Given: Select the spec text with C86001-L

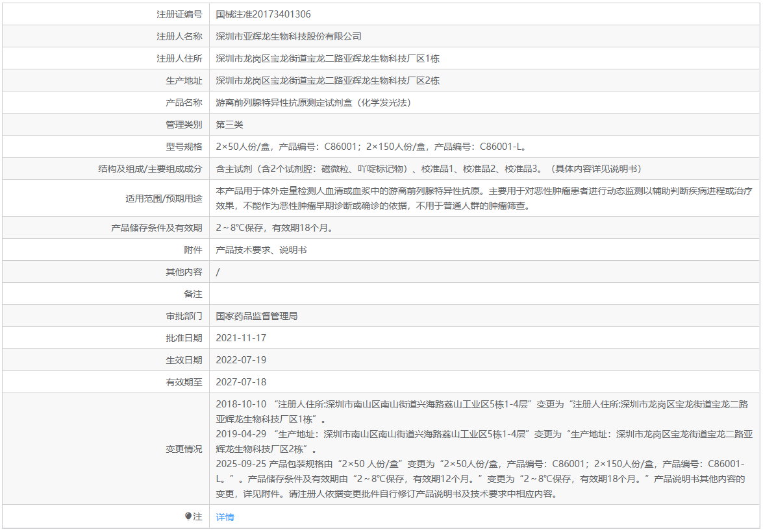Looking at the screenshot, I should (x=372, y=147).
